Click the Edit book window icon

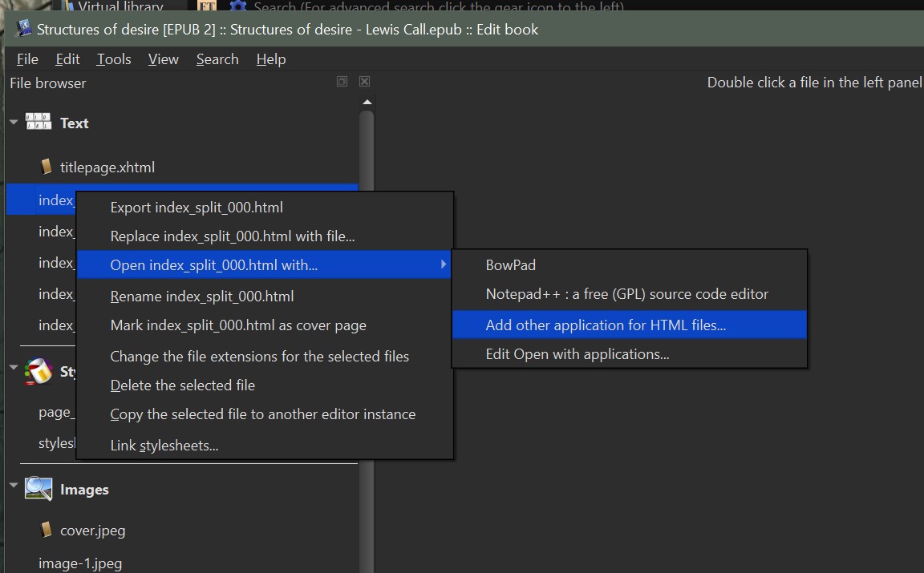coord(22,30)
